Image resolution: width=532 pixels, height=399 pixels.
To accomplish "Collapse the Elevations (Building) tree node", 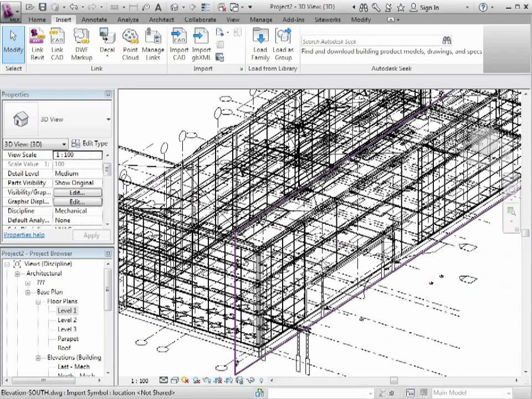I will (x=38, y=357).
